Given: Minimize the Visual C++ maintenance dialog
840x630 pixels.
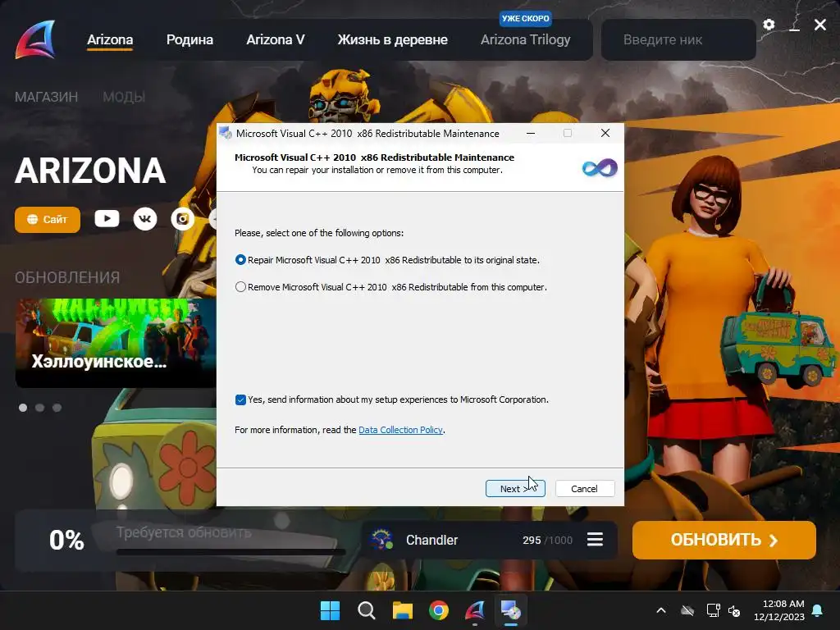Looking at the screenshot, I should coord(531,133).
